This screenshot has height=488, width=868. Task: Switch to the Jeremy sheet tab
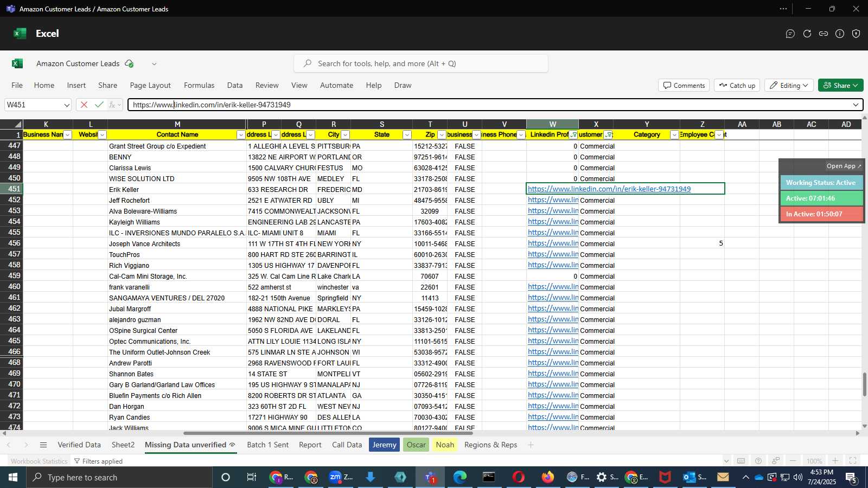tap(384, 445)
